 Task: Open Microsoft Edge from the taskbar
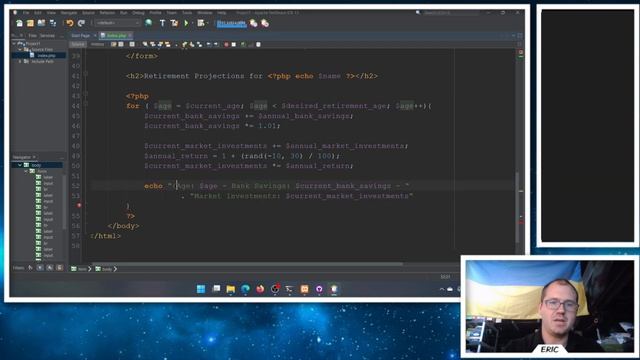[245, 289]
